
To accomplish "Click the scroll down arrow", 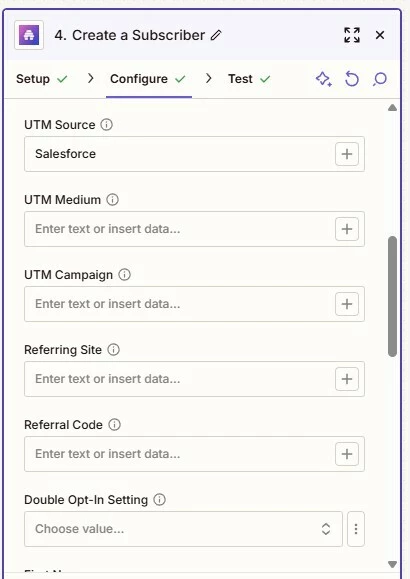I will (x=392, y=564).
